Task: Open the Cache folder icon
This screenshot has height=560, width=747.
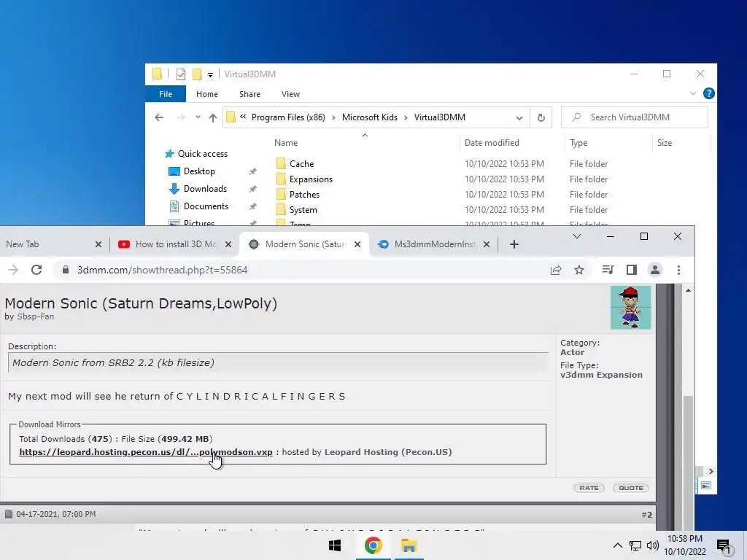Action: pos(281,164)
